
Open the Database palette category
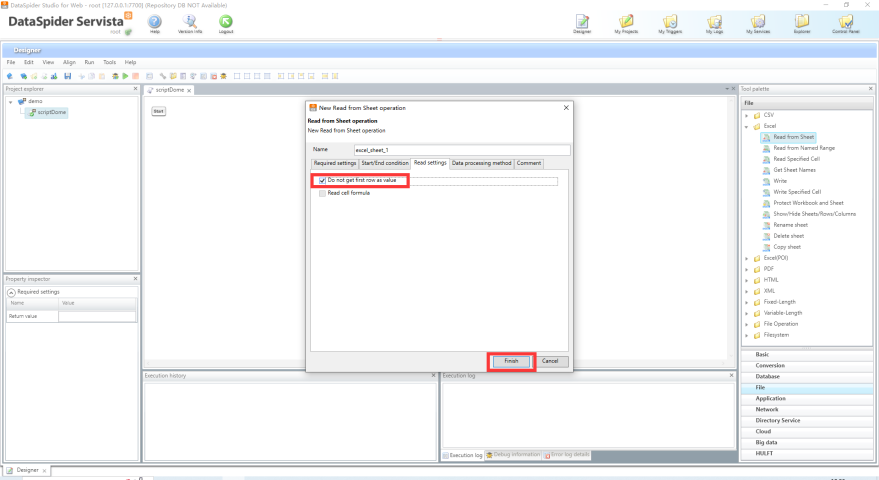[807, 377]
